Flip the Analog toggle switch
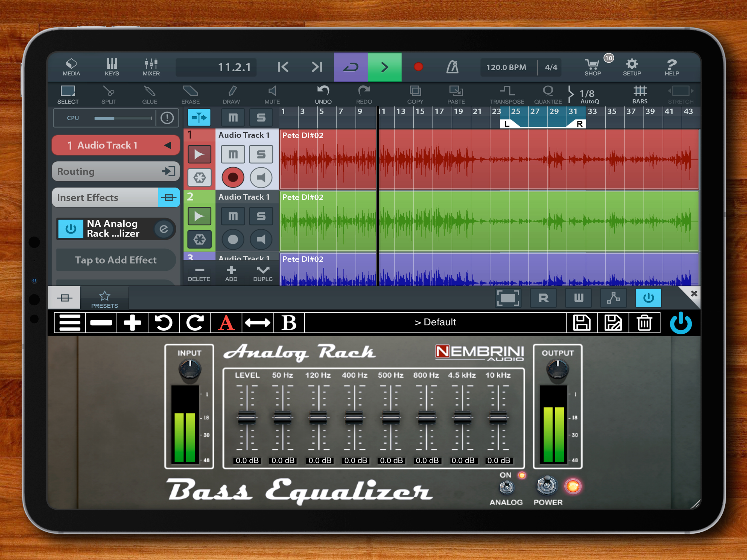The image size is (747, 560). pos(506,487)
